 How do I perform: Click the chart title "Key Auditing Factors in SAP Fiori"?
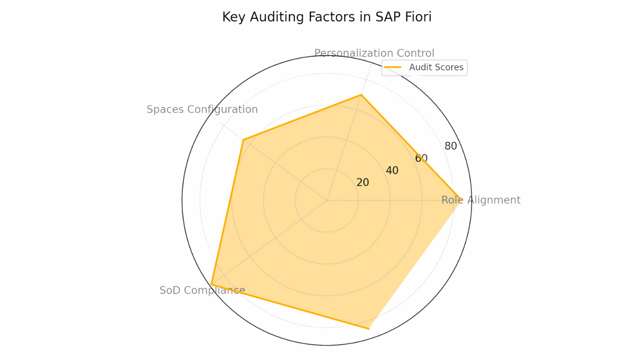(327, 17)
